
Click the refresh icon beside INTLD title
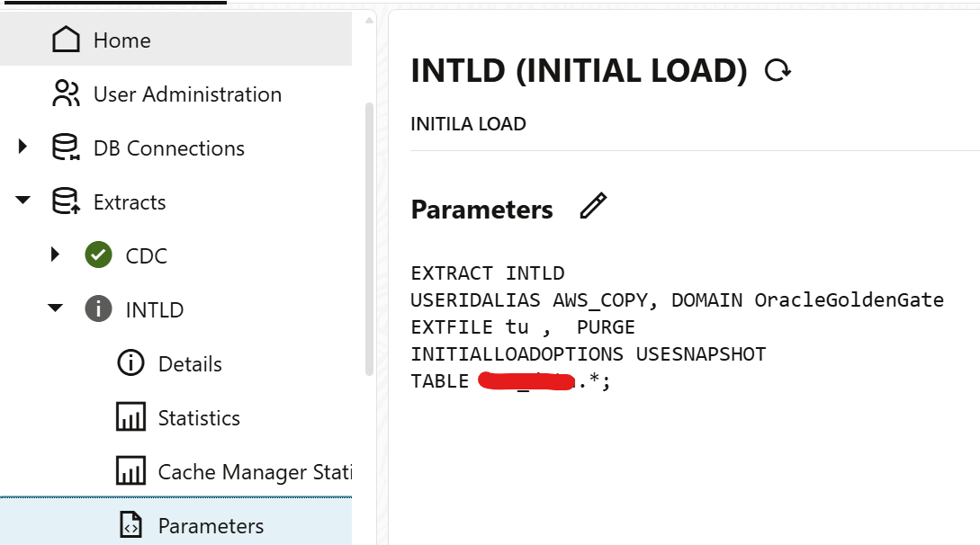pos(778,70)
